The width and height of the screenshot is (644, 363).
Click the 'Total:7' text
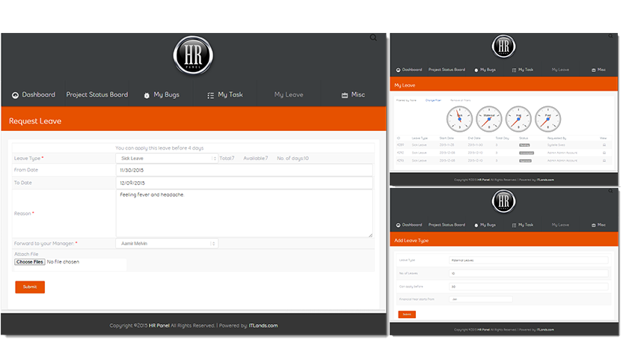click(227, 158)
